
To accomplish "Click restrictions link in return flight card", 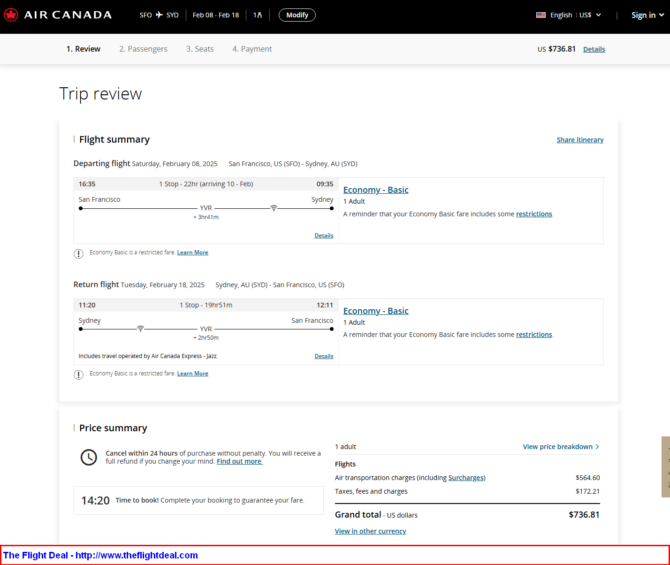I will coord(534,335).
